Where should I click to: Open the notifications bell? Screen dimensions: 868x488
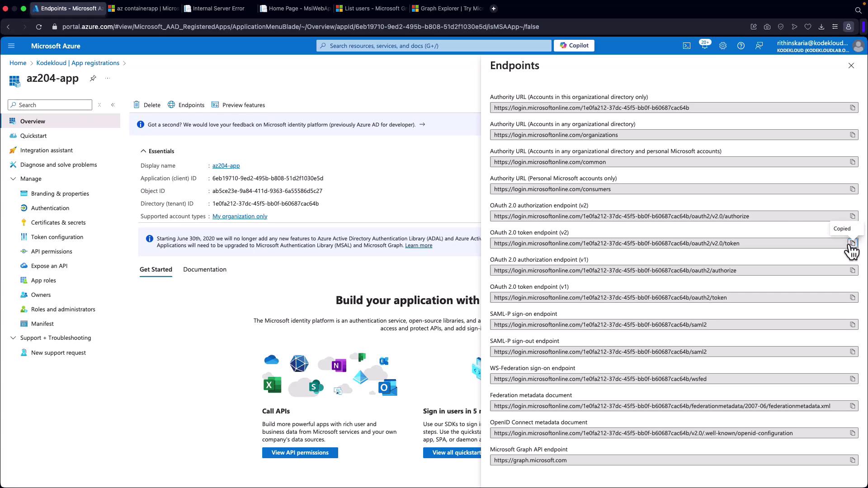704,46
